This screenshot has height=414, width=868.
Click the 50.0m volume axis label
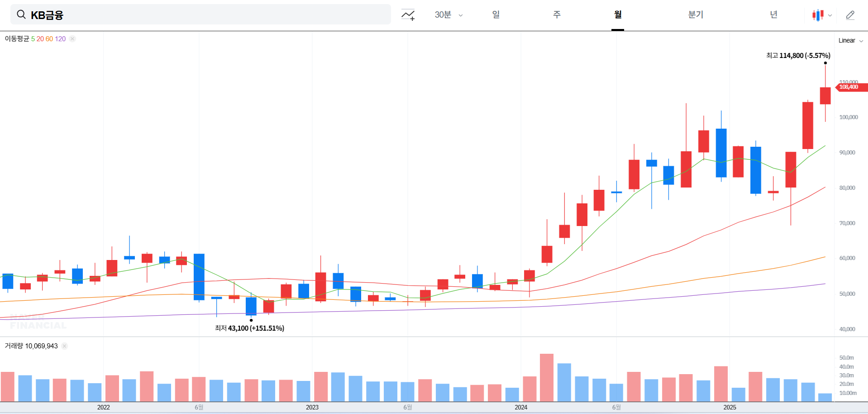click(846, 358)
